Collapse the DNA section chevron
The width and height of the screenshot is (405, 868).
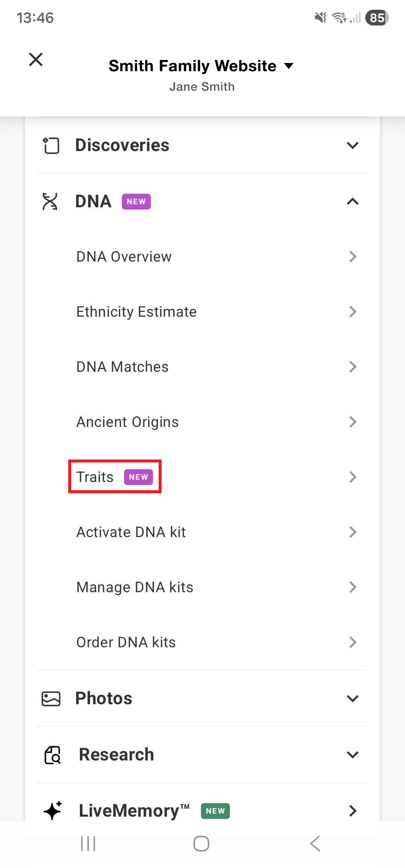click(352, 202)
